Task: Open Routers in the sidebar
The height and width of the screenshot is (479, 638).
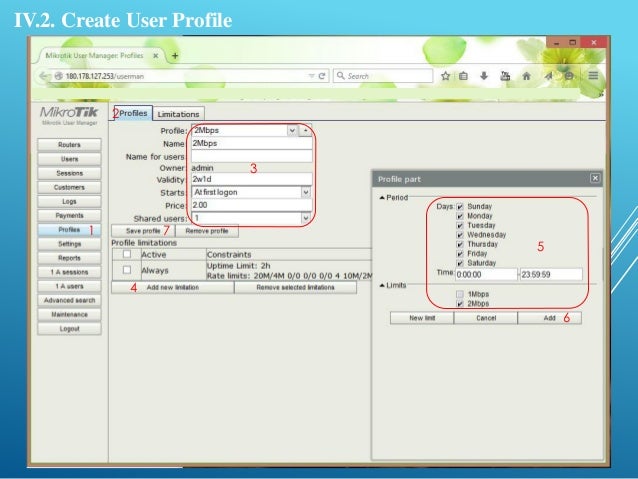Action: pos(69,145)
